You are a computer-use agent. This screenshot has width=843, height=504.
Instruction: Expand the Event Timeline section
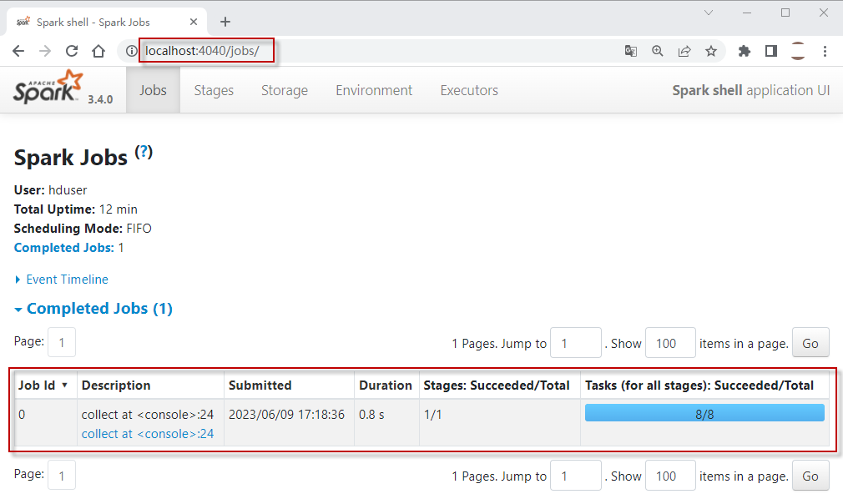[x=67, y=280]
